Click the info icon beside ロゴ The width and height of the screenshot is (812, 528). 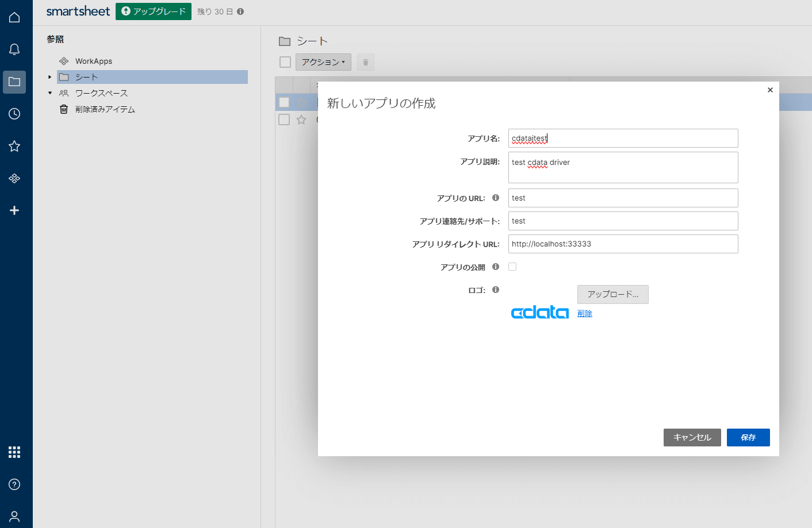pyautogui.click(x=496, y=290)
